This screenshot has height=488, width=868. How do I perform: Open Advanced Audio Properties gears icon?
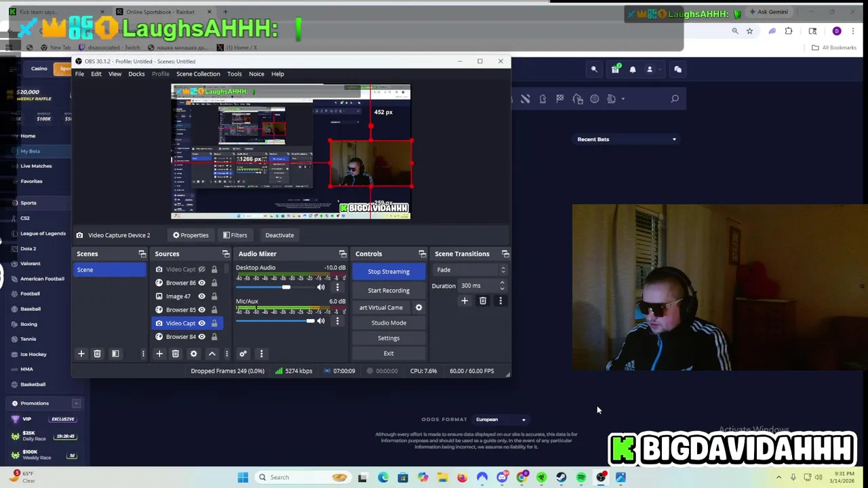click(243, 354)
